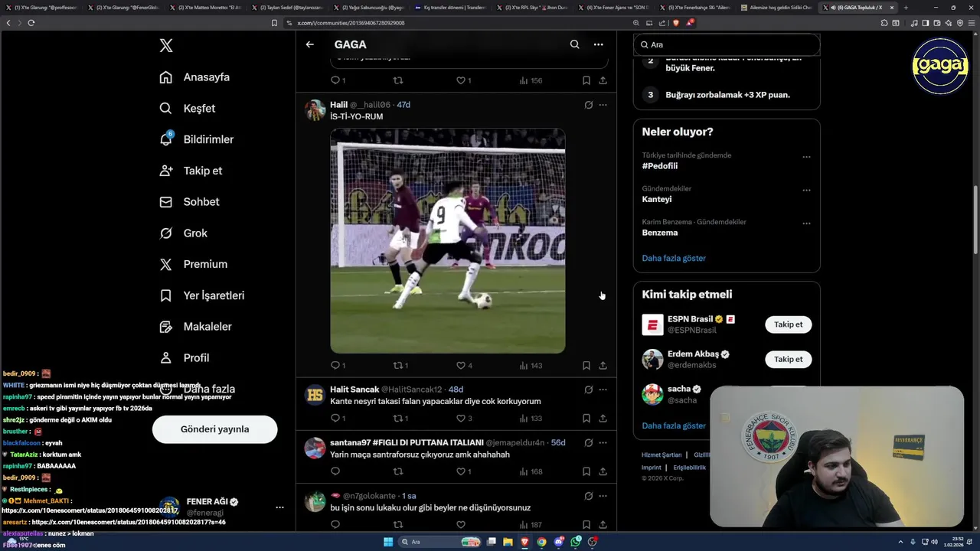Open Takip et in left sidebar
This screenshot has width=980, height=551.
[x=191, y=171]
